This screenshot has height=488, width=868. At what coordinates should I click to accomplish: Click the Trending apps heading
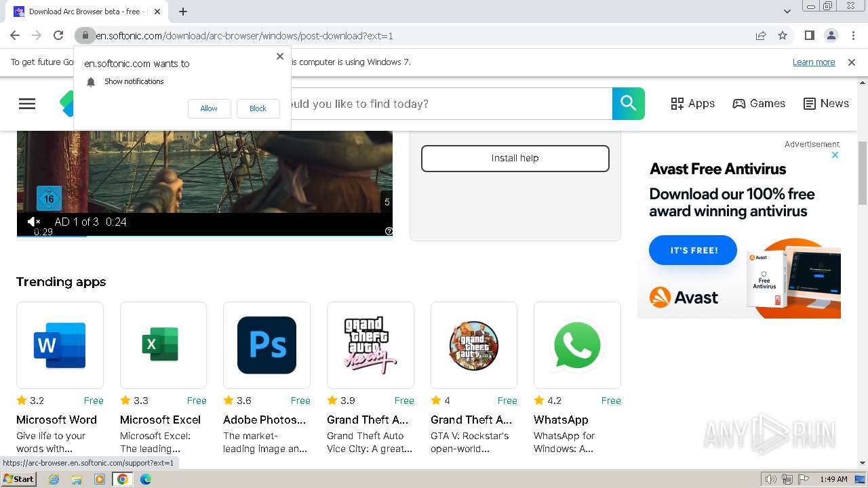click(61, 282)
